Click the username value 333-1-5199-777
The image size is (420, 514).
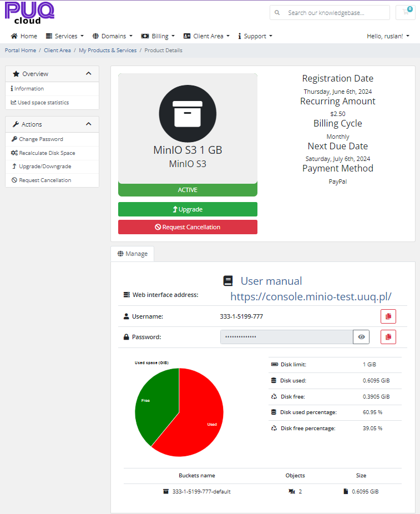(x=241, y=316)
